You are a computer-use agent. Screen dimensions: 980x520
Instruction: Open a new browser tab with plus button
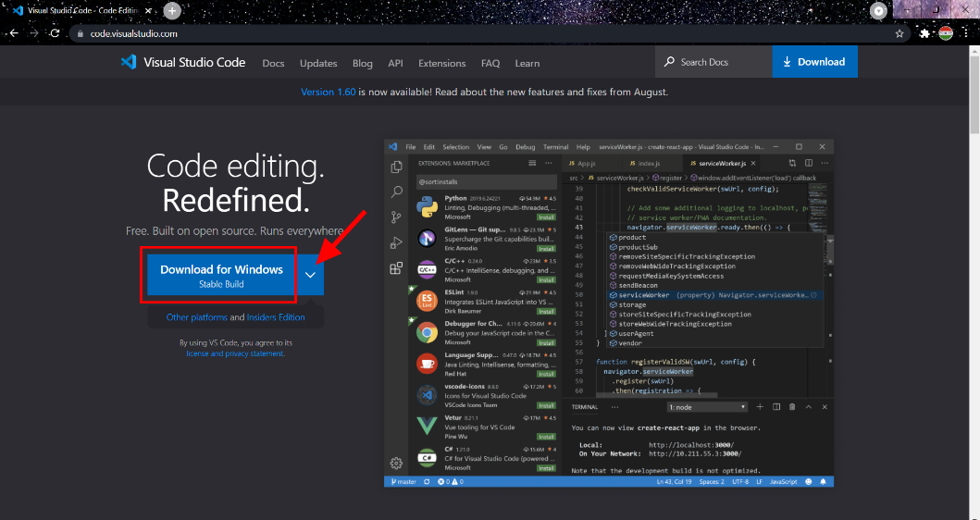click(x=172, y=10)
